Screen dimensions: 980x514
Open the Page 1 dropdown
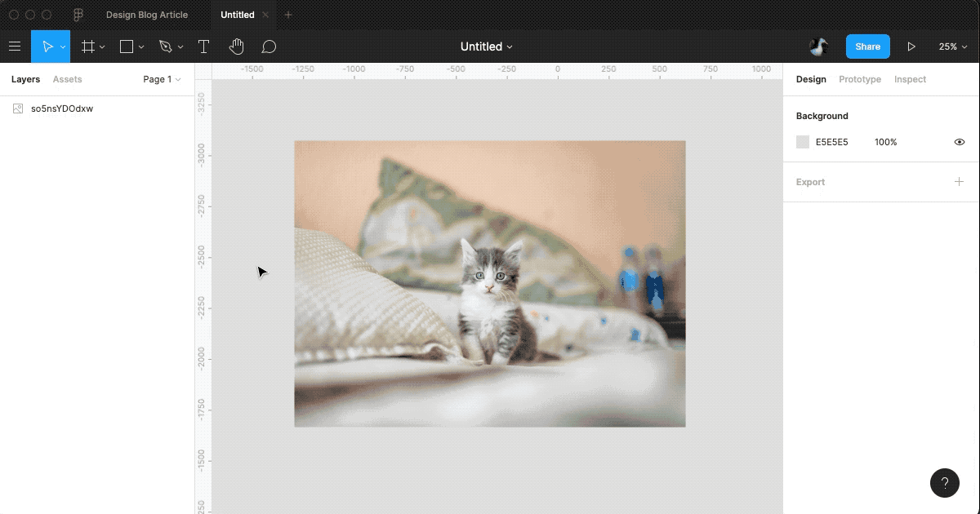[x=162, y=79]
